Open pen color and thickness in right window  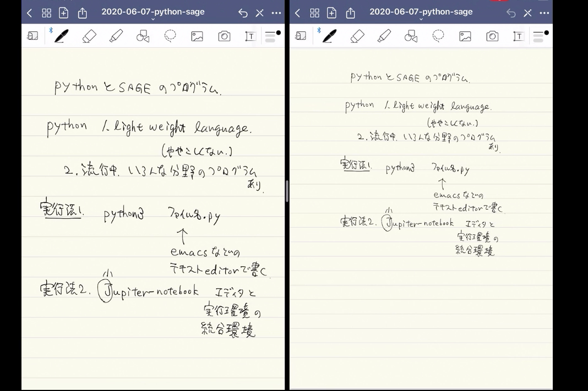[x=541, y=36]
